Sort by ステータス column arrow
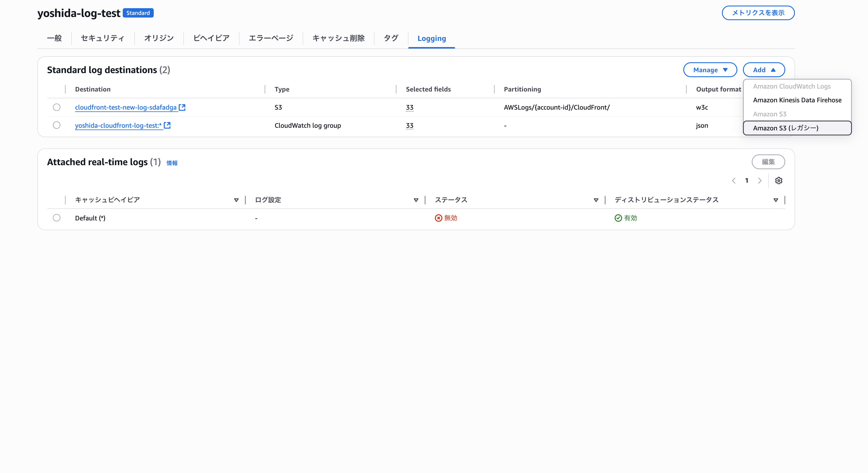The image size is (868, 473). pos(596,200)
